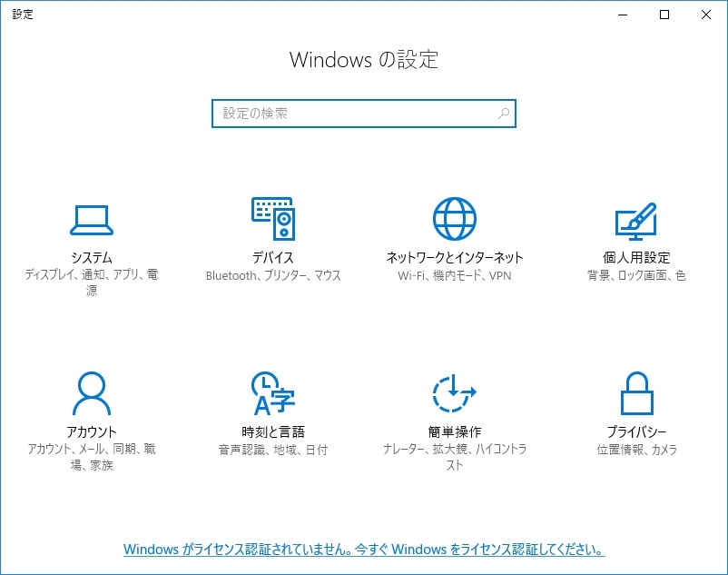Image resolution: width=728 pixels, height=575 pixels.
Task: Click the 'ディスプレイ、通知、アプリ、電源' description
Action: (92, 283)
